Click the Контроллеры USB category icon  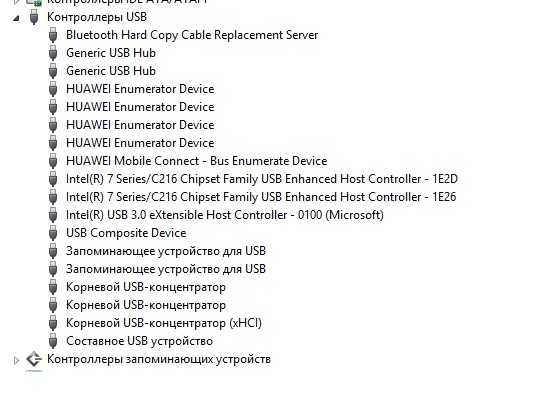pos(34,17)
